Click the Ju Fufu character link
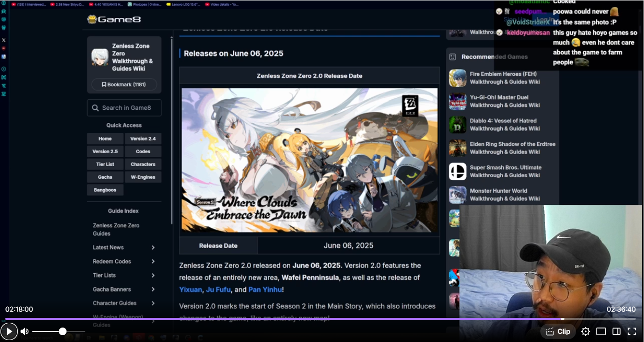The width and height of the screenshot is (644, 342). pyautogui.click(x=219, y=289)
